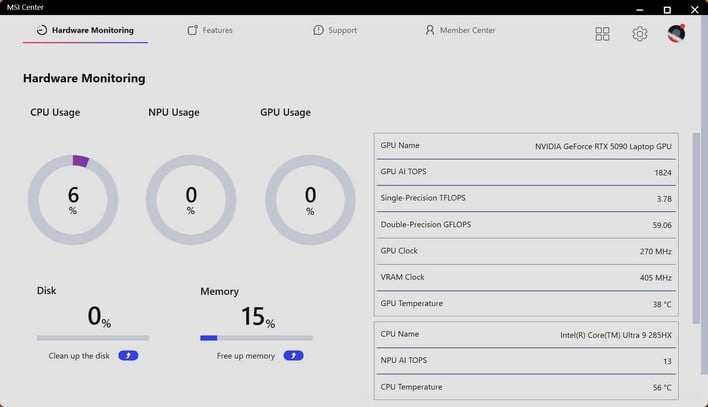The height and width of the screenshot is (407, 708).
Task: Go to the Member Center tab
Action: (x=460, y=30)
